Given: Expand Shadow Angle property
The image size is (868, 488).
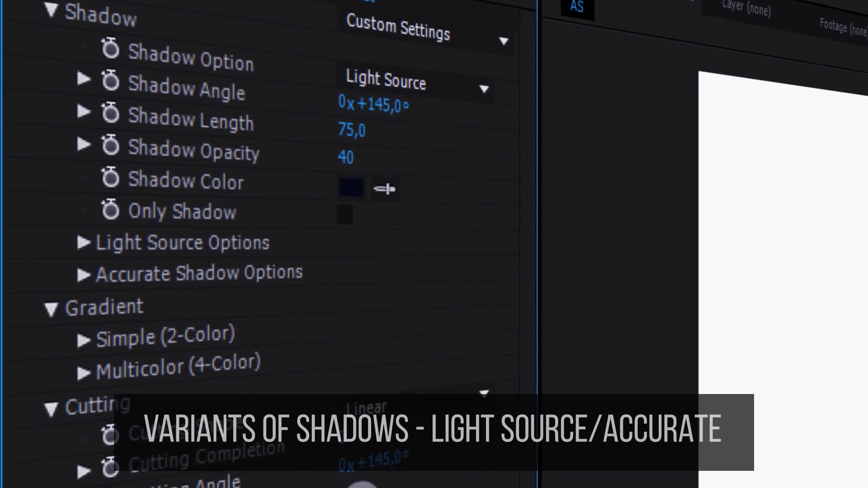Looking at the screenshot, I should 84,79.
